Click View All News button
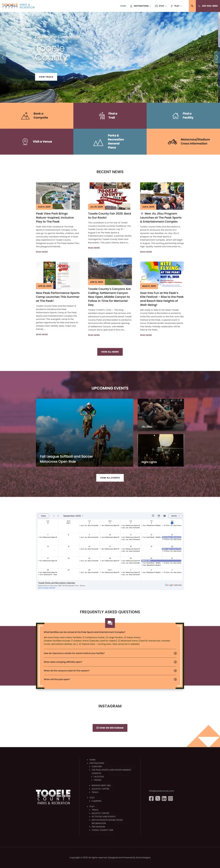 pyautogui.click(x=110, y=352)
